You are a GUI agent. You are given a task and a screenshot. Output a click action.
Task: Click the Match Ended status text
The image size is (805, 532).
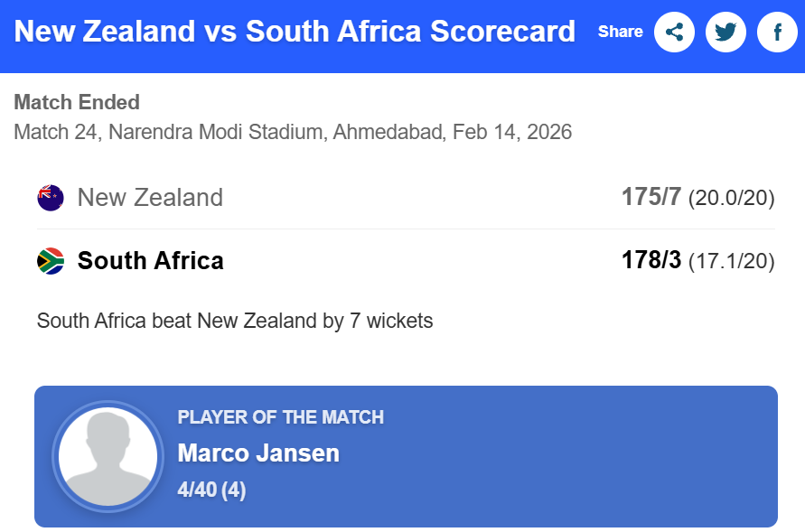pos(77,102)
